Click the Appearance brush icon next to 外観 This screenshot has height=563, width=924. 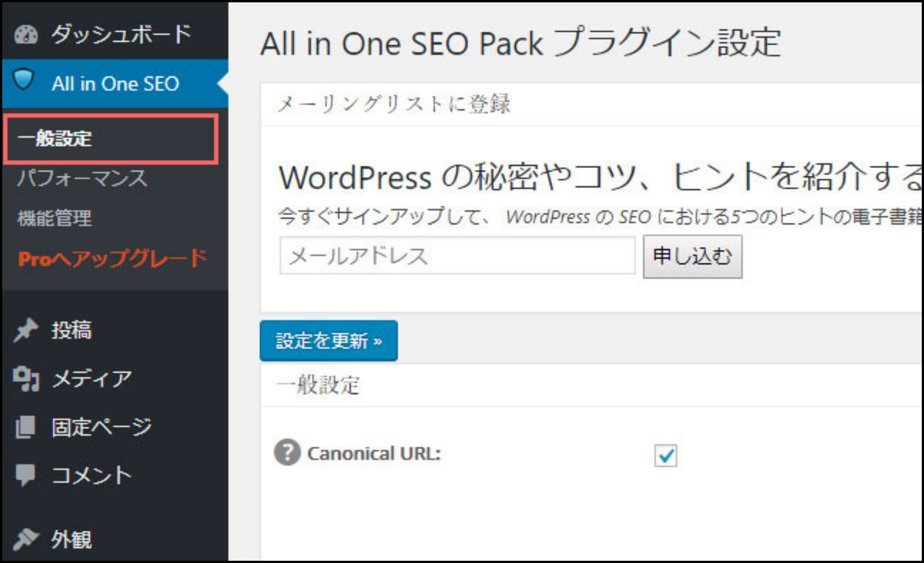click(26, 538)
